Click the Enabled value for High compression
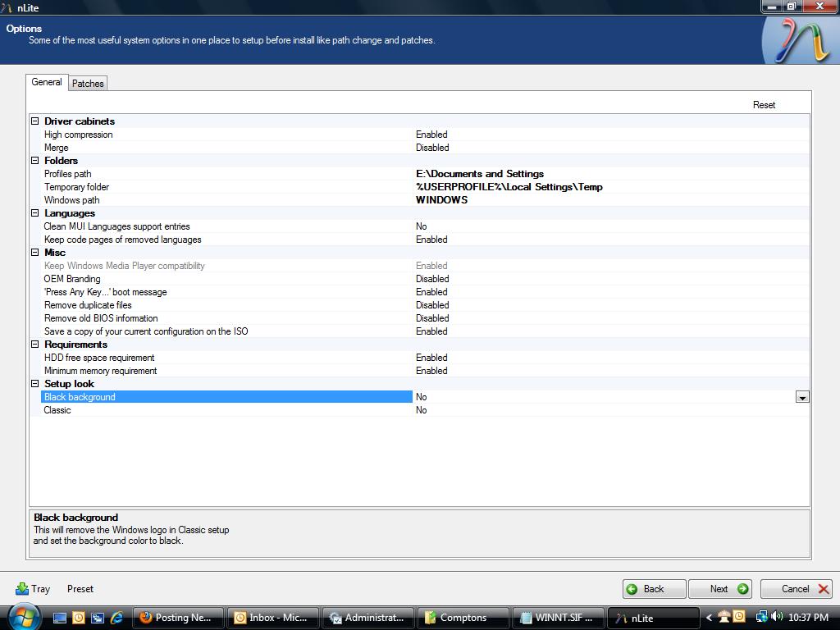This screenshot has height=630, width=840. (x=431, y=135)
